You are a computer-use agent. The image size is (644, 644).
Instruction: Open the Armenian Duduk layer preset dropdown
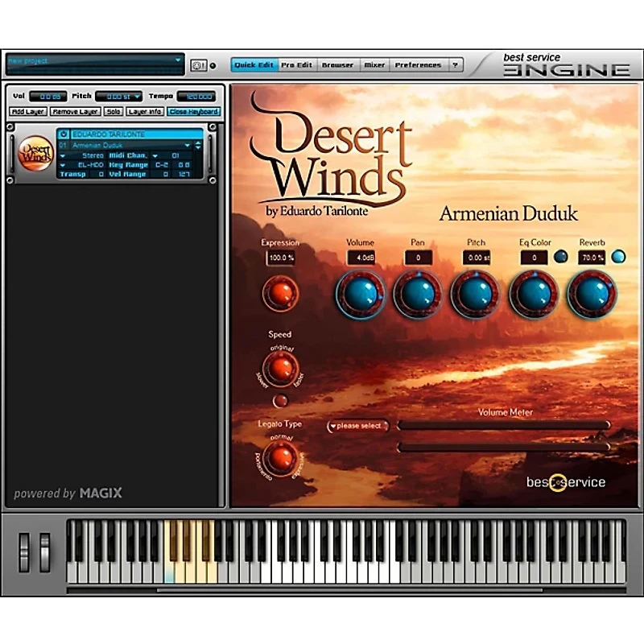point(188,146)
